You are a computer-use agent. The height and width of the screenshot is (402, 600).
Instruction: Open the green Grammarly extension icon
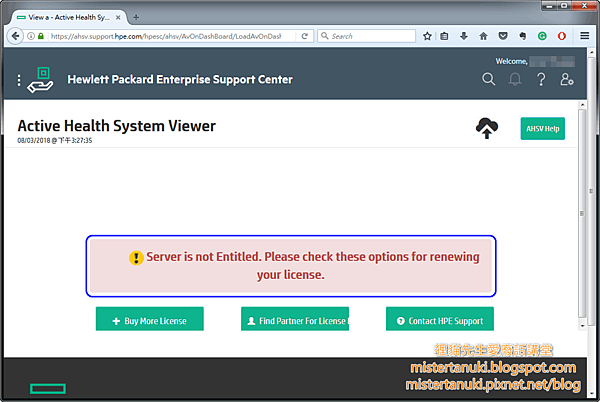tap(542, 36)
